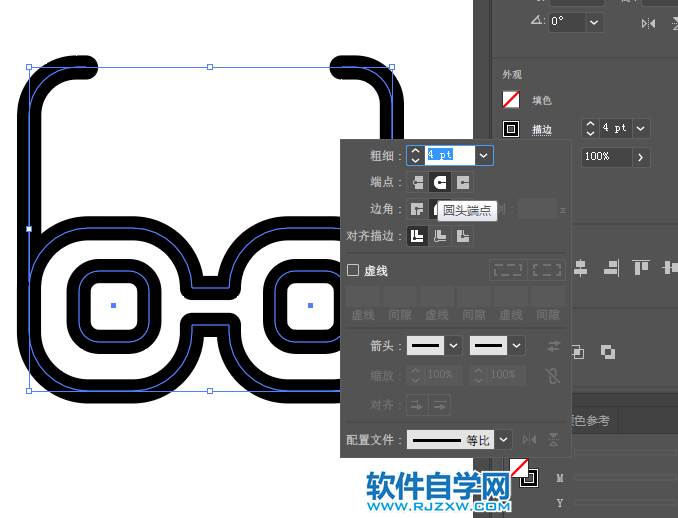This screenshot has height=518, width=678.
Task: Click the fill none color swatch
Action: tap(511, 100)
